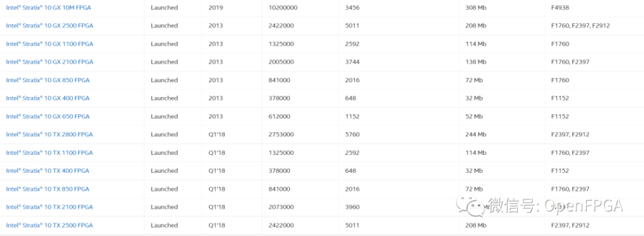
Task: Click Intel Stratix 10 TX 400 FPGA link
Action: click(48, 171)
